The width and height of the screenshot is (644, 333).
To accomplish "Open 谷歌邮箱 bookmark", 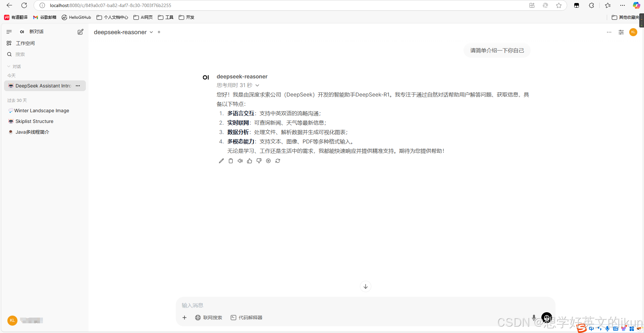I will point(45,17).
